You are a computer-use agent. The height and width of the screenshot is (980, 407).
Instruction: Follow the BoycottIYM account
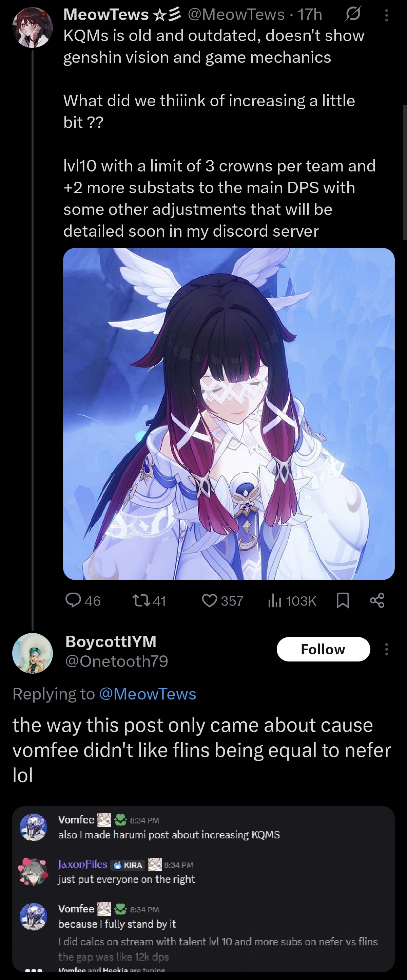[x=324, y=649]
